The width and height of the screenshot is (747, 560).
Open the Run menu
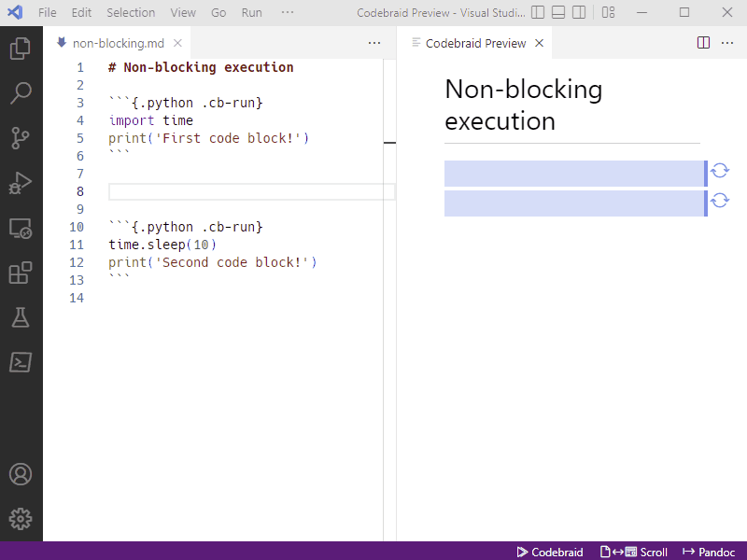tap(250, 12)
